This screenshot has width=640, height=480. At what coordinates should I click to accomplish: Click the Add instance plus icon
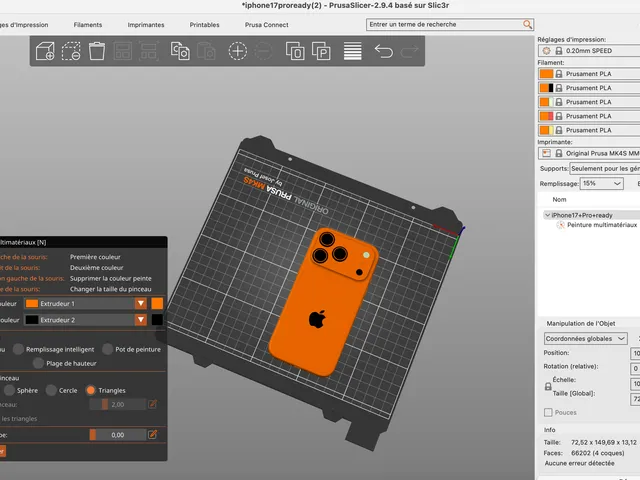238,51
